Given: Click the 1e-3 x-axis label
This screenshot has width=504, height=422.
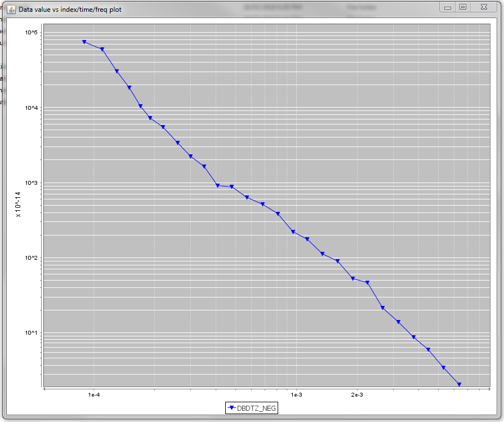Looking at the screenshot, I should tap(296, 395).
